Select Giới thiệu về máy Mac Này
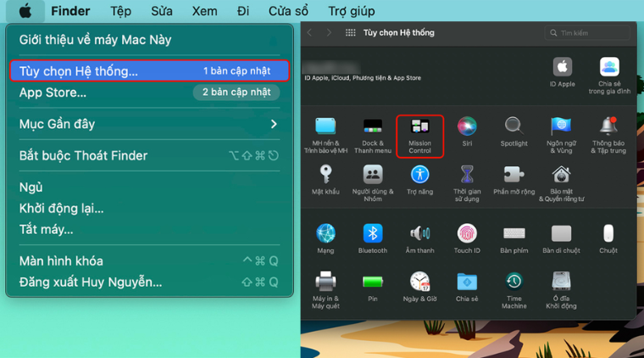Viewport: 644px width, 358px height. pyautogui.click(x=149, y=40)
